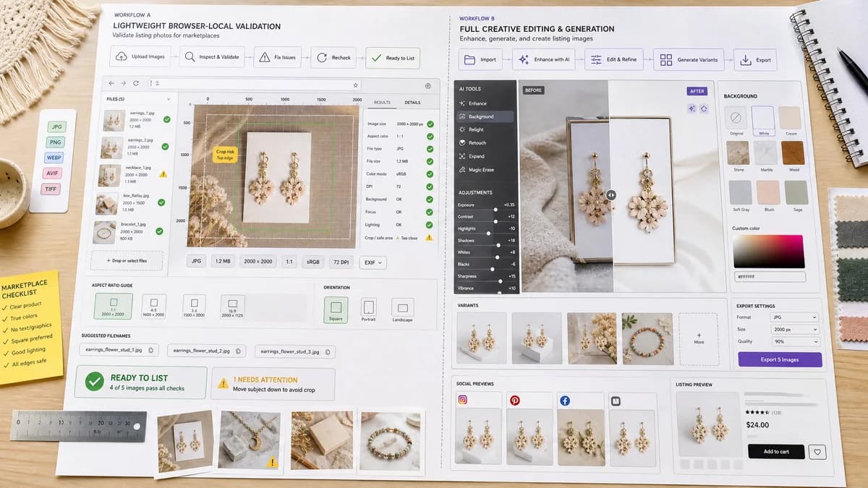
Task: Click the warning icon beside necklace_1.jpg
Action: 163,174
